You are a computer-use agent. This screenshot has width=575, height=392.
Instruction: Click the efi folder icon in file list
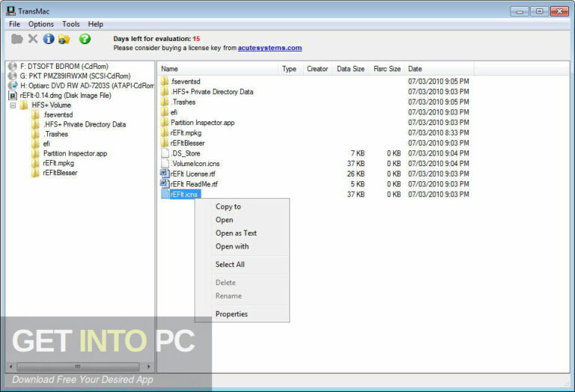click(x=165, y=111)
